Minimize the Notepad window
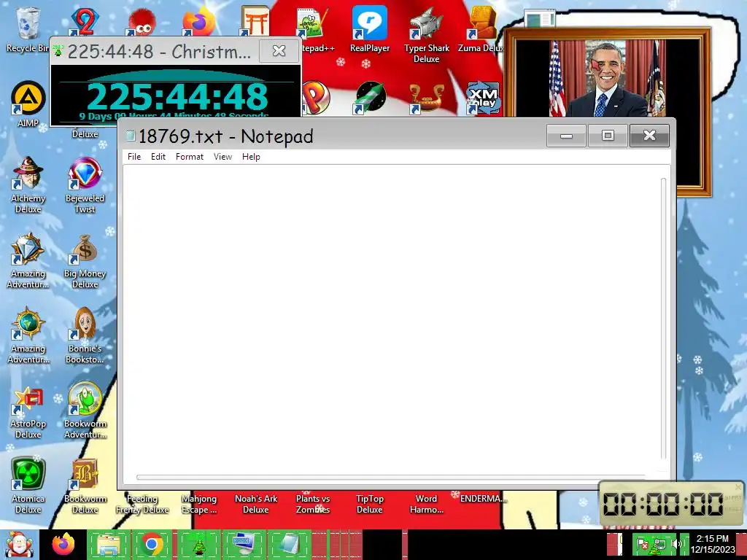The image size is (747, 560). pyautogui.click(x=566, y=136)
